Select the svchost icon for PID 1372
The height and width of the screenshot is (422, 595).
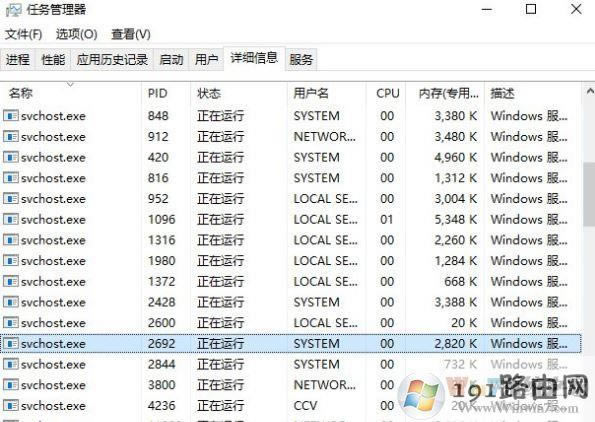click(11, 282)
